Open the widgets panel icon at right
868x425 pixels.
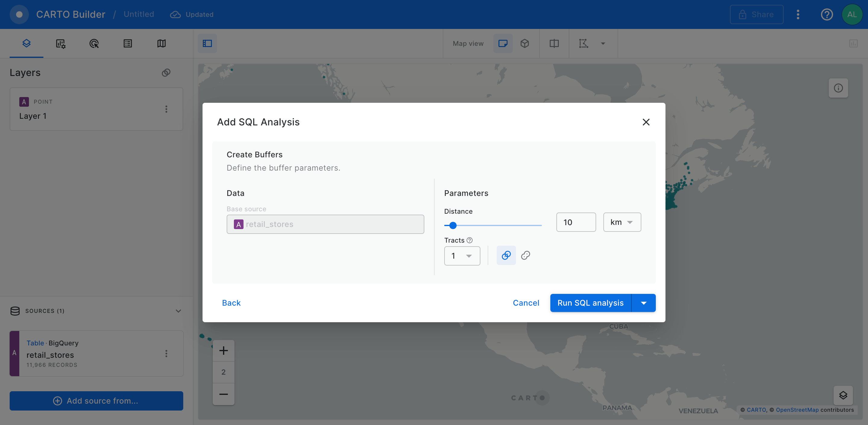(853, 43)
